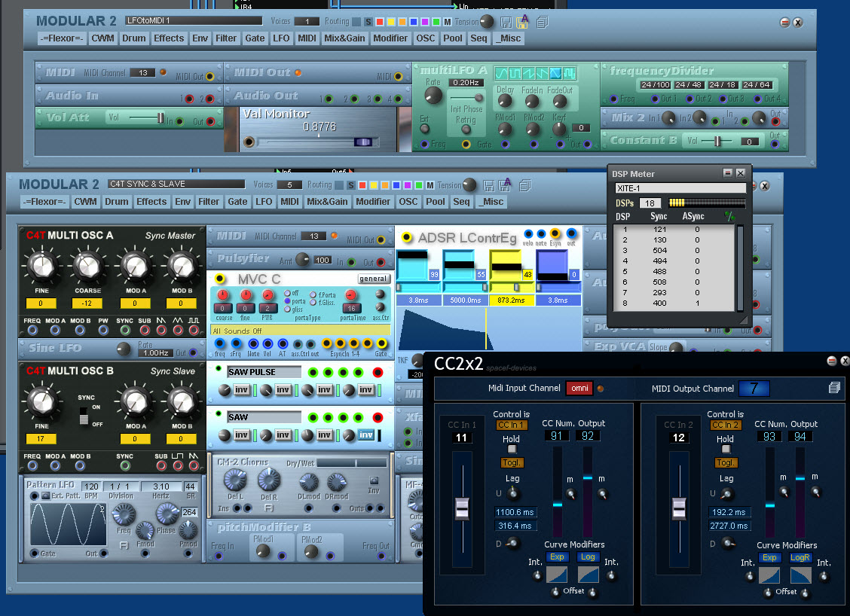Click the CC In 1 vertical fader

(462, 508)
